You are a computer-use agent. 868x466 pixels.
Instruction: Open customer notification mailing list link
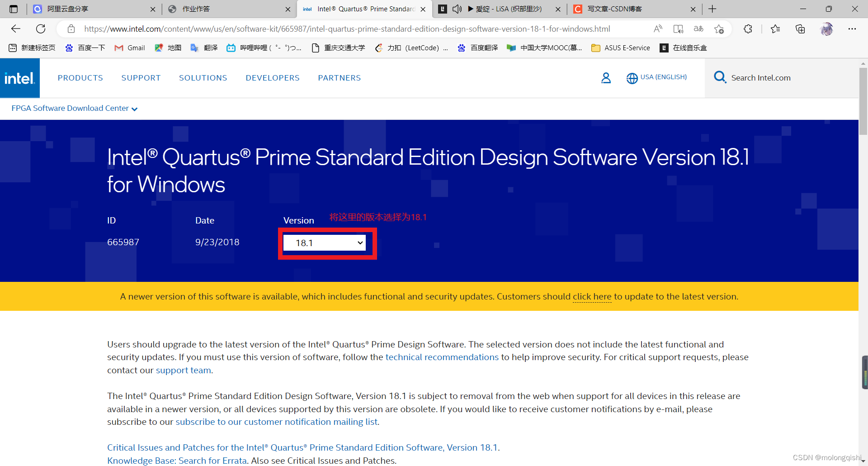(x=277, y=422)
